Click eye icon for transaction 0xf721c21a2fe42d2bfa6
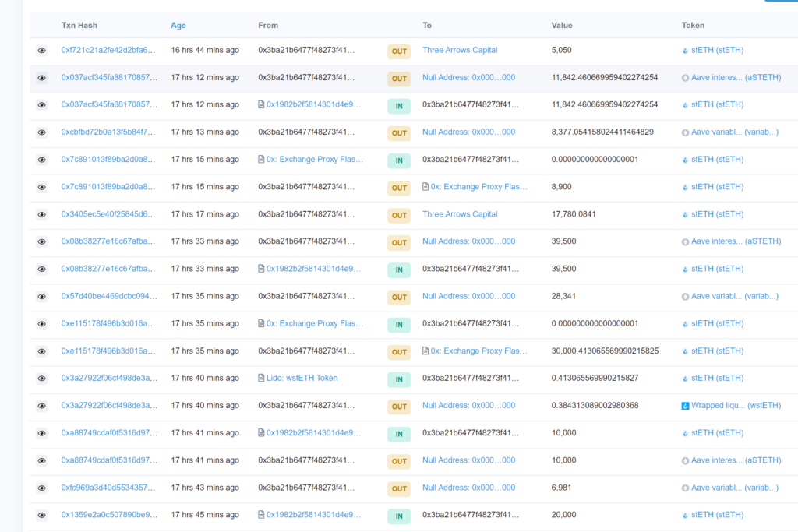Image resolution: width=798 pixels, height=532 pixels. tap(41, 51)
